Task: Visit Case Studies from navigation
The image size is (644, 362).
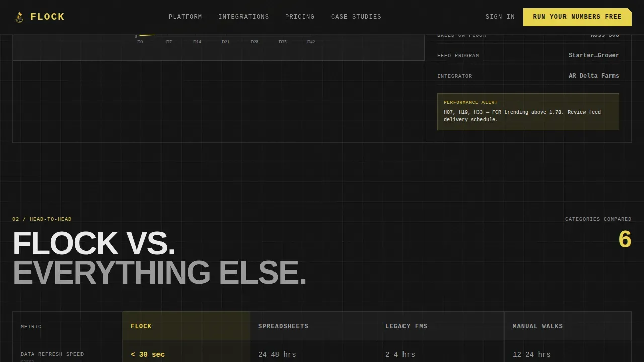Action: pyautogui.click(x=356, y=17)
